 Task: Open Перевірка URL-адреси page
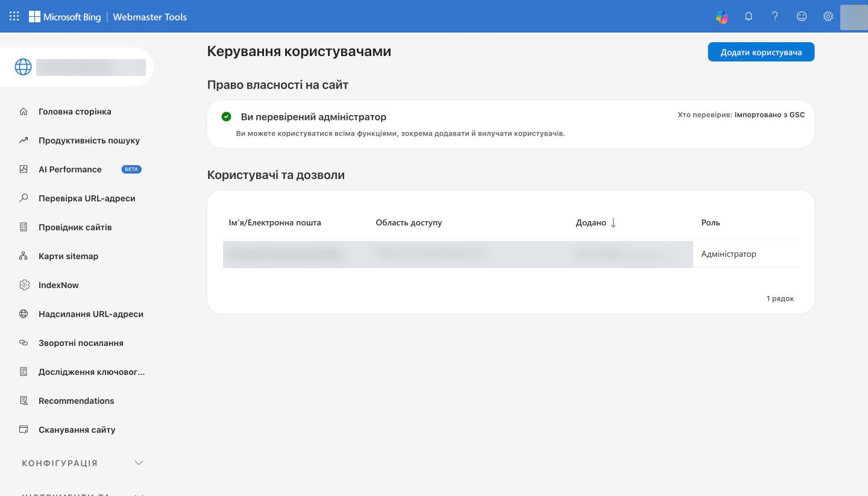click(87, 198)
